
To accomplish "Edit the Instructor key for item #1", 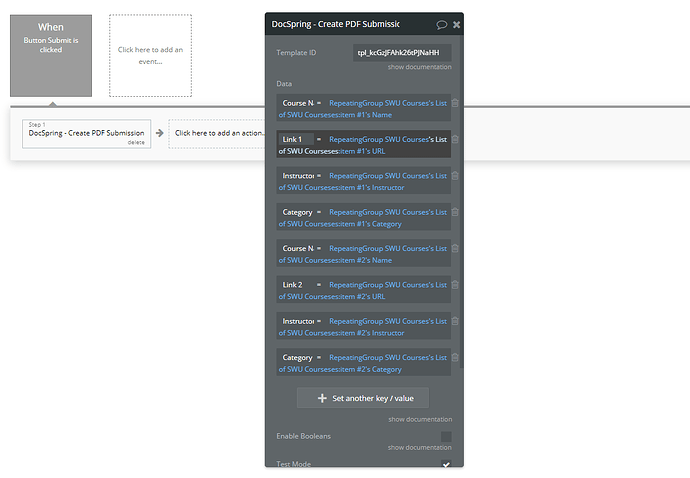I will [x=296, y=176].
